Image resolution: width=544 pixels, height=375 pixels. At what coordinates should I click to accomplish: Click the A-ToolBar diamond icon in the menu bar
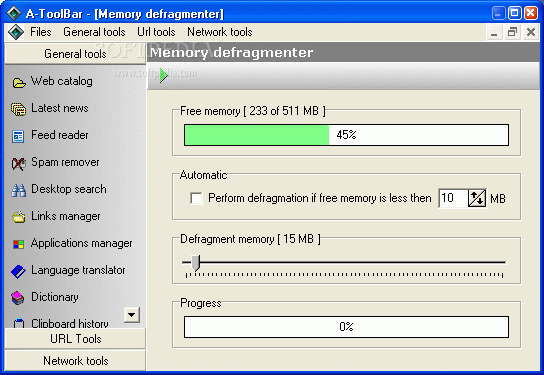pyautogui.click(x=16, y=32)
